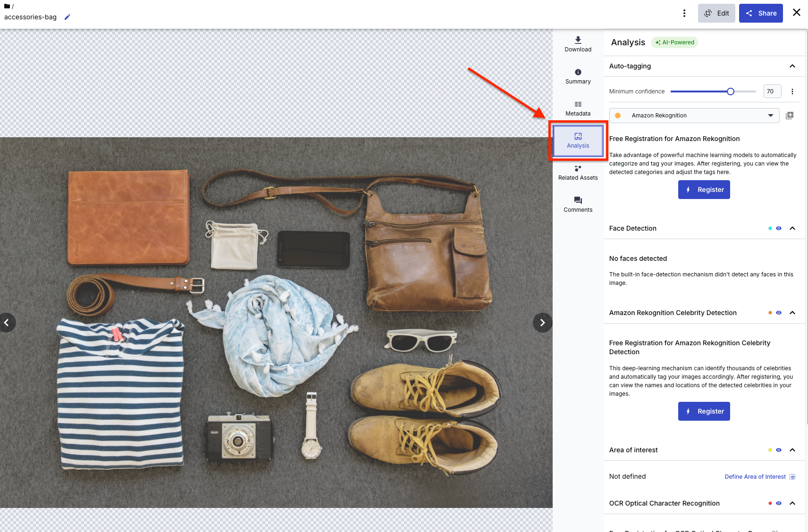This screenshot has height=532, width=808.
Task: Click the Share button
Action: 760,13
